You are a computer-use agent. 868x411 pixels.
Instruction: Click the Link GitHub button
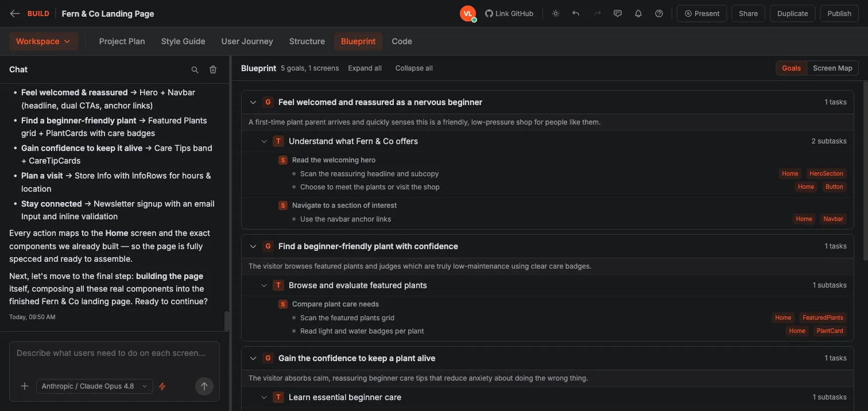click(509, 14)
